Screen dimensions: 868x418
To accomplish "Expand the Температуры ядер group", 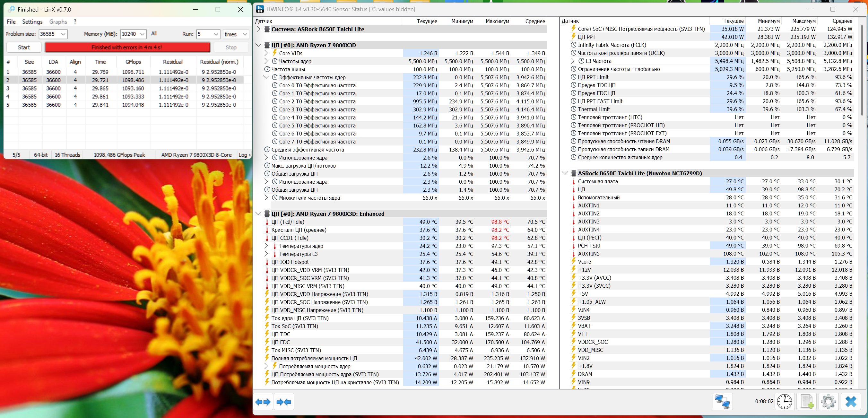I will click(x=266, y=246).
